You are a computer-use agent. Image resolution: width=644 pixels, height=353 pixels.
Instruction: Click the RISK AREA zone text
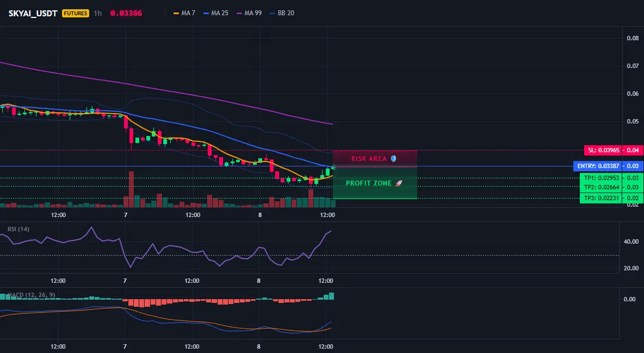(369, 159)
